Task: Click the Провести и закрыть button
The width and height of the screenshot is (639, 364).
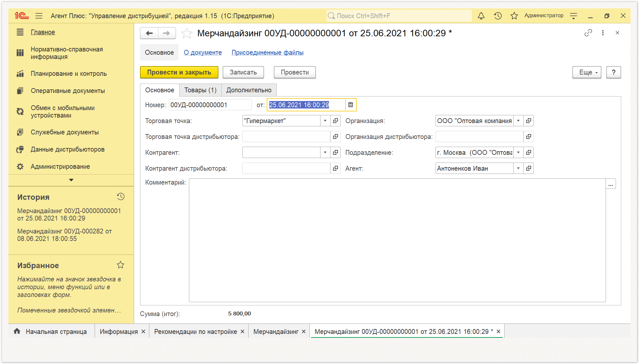Action: [179, 72]
